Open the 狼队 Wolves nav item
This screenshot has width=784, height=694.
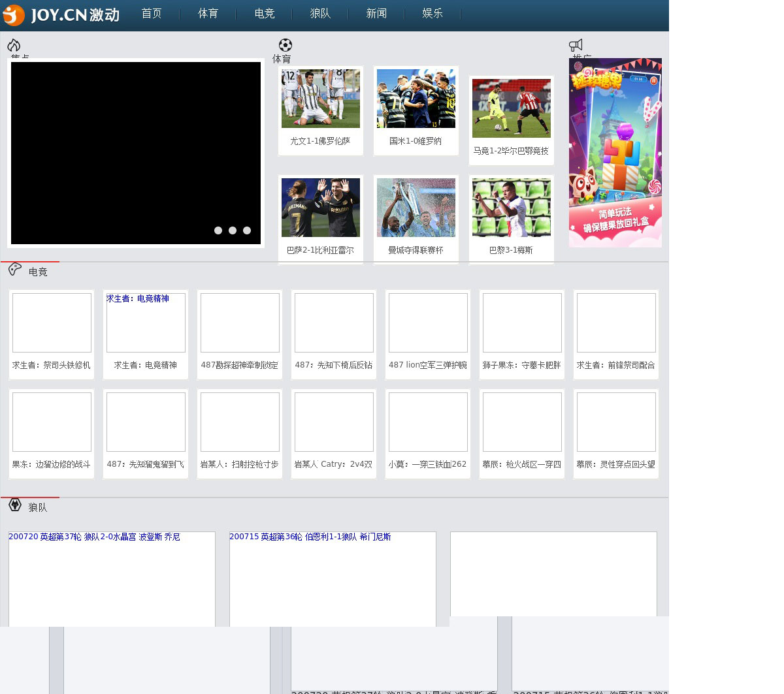tap(320, 14)
